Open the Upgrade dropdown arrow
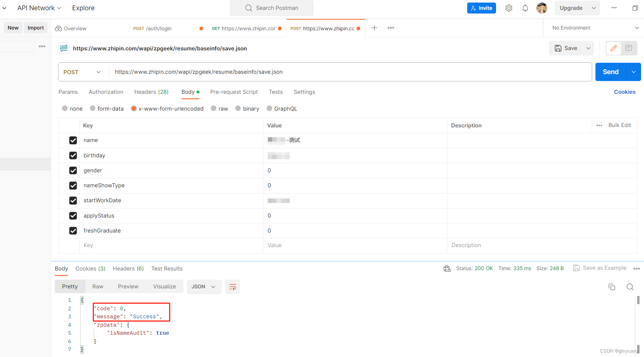The height and width of the screenshot is (357, 644). pyautogui.click(x=594, y=8)
